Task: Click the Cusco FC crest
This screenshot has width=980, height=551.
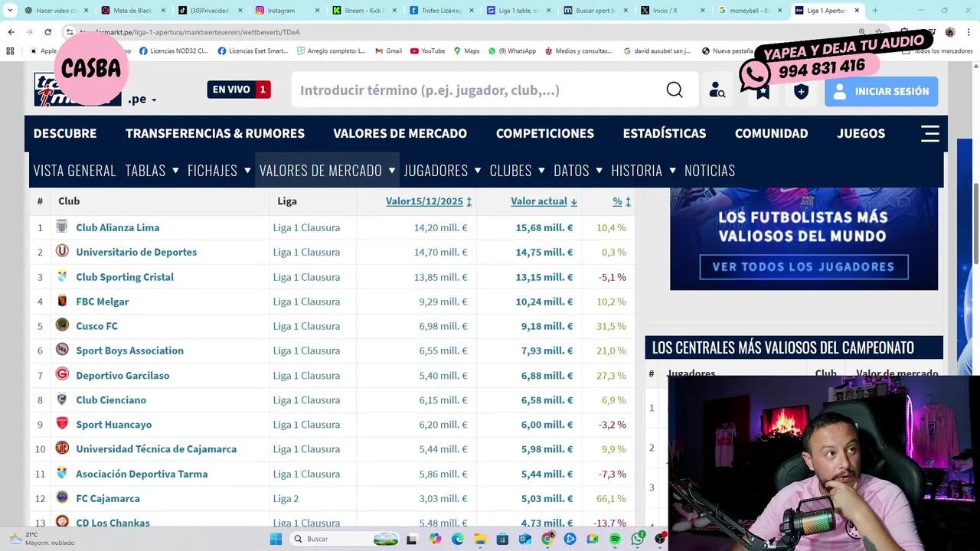Action: [x=62, y=325]
